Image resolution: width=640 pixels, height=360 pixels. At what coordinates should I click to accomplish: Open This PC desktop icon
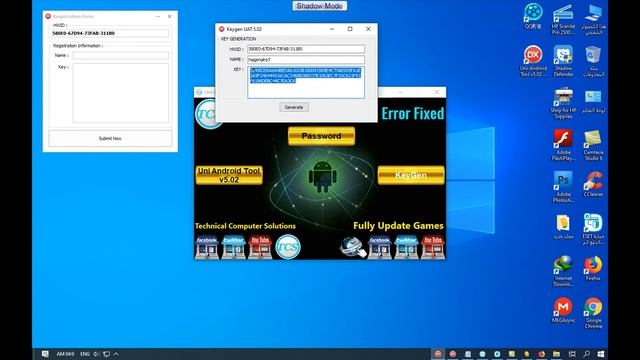(593, 19)
